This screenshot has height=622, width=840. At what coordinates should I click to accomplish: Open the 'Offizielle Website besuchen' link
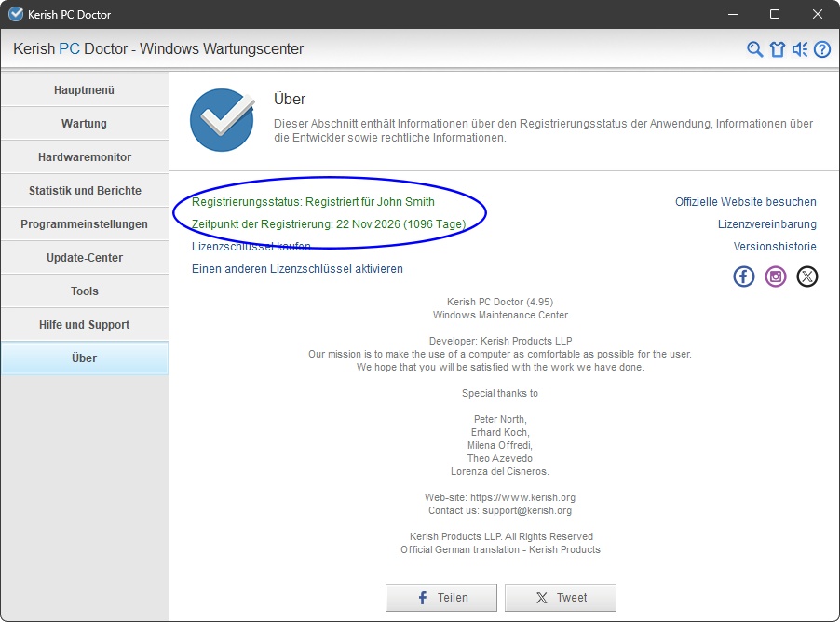[x=745, y=202]
